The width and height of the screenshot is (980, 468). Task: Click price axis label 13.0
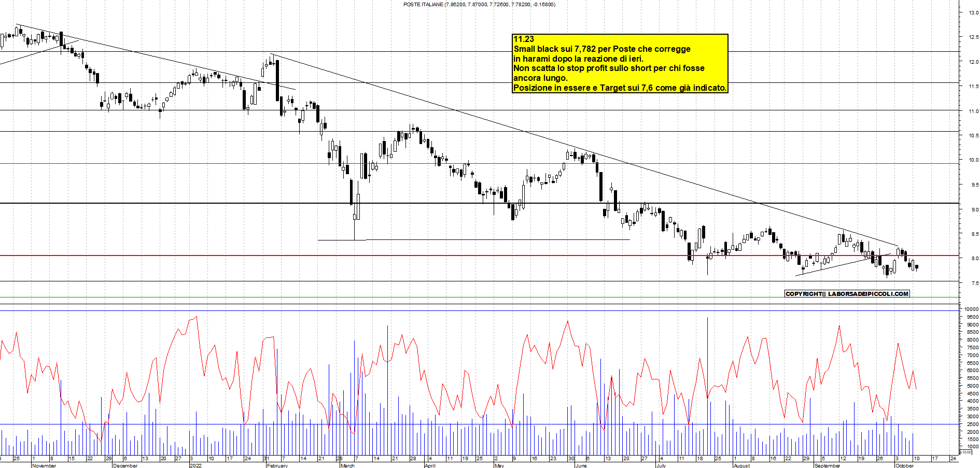(973, 13)
